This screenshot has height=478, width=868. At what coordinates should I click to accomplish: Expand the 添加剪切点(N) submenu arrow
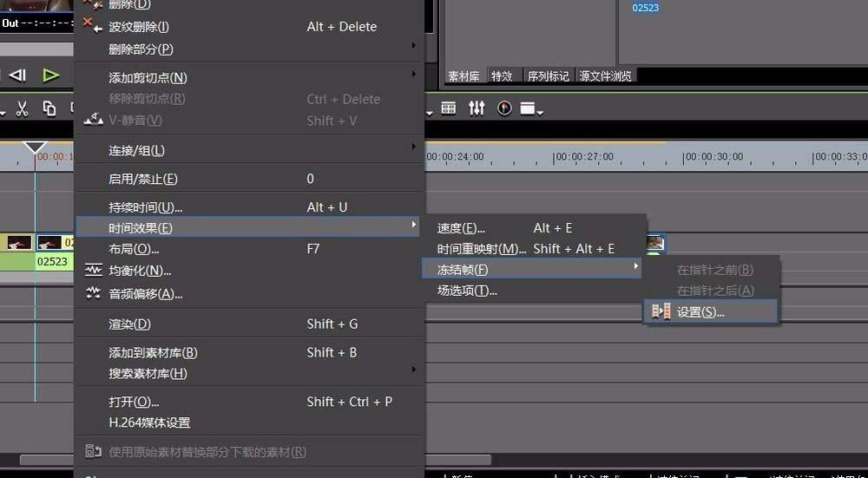[413, 74]
